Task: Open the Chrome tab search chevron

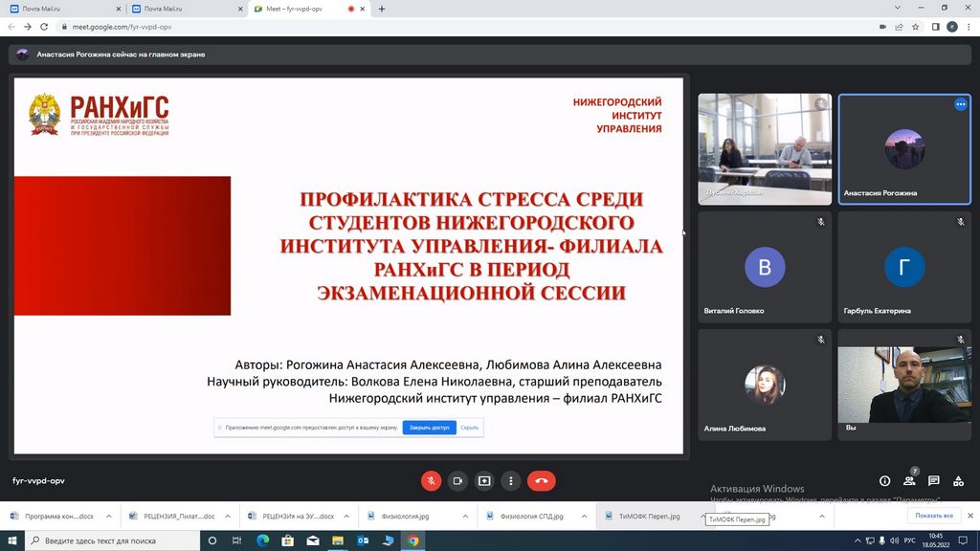Action: [896, 9]
